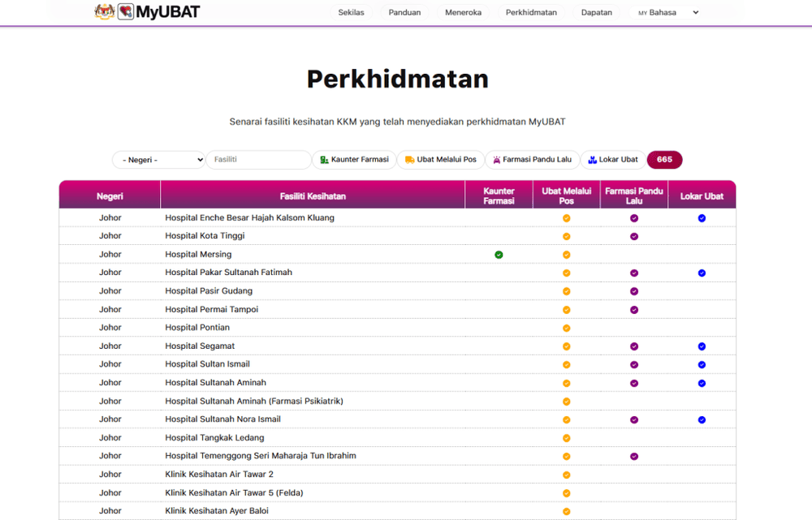The width and height of the screenshot is (812, 520).
Task: Select Hospital Pakar Sultanah Fatimah name
Action: (228, 272)
